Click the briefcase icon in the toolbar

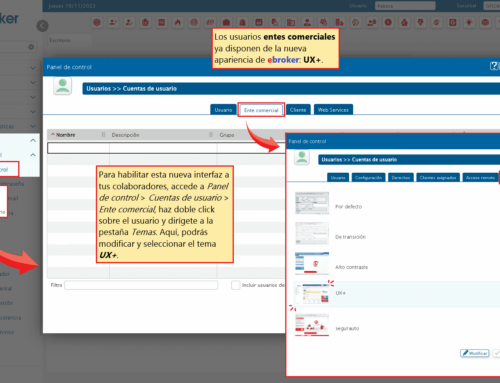click(226, 23)
